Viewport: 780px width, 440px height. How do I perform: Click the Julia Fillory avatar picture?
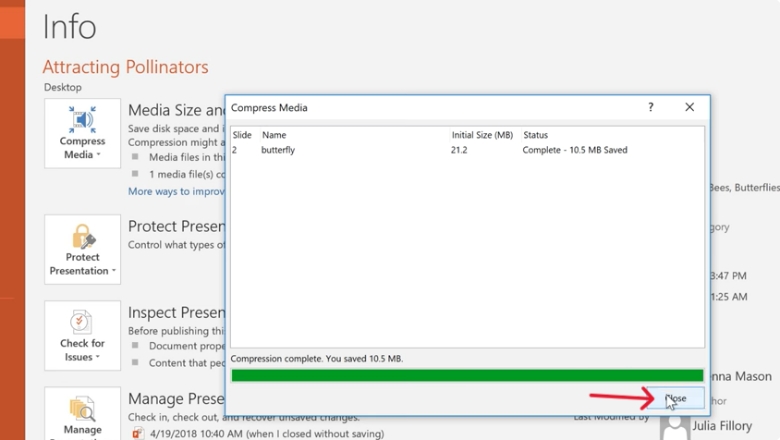coord(675,428)
